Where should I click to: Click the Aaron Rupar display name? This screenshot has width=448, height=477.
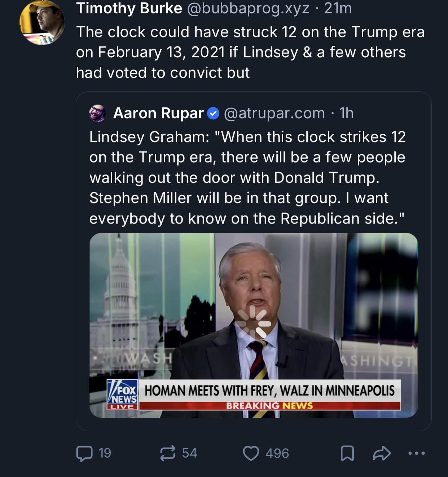(158, 113)
